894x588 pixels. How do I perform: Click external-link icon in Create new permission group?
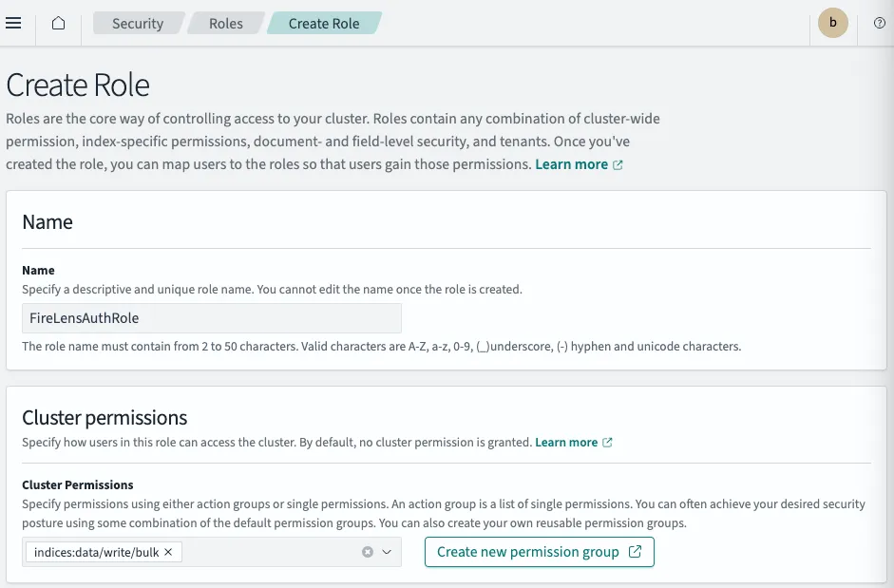tap(636, 552)
